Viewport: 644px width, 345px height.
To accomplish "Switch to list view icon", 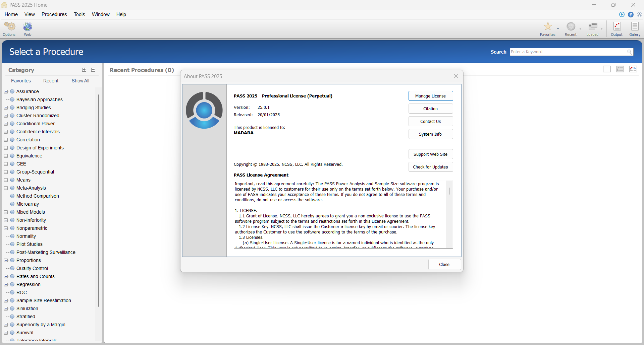I will click(607, 69).
